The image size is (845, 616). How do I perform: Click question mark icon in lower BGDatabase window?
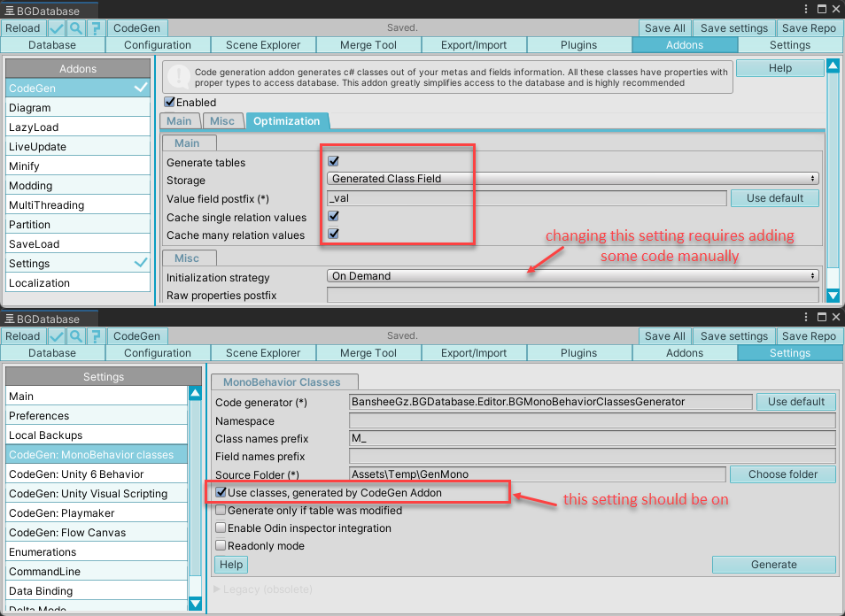point(96,336)
